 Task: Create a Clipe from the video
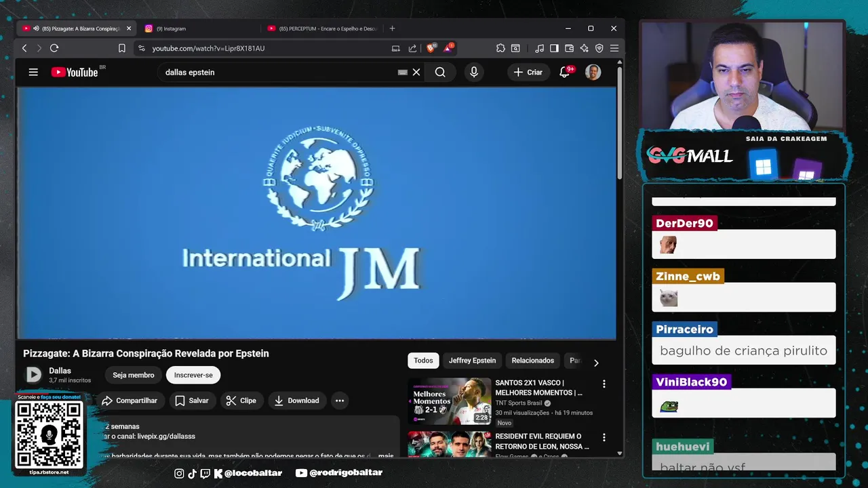[x=241, y=401]
